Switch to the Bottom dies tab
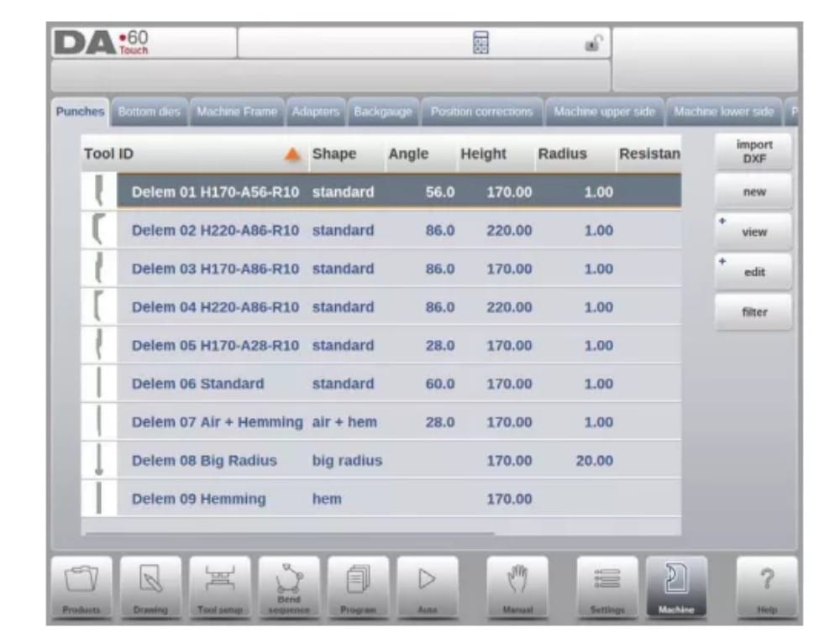This screenshot has width=840, height=638. click(x=149, y=112)
